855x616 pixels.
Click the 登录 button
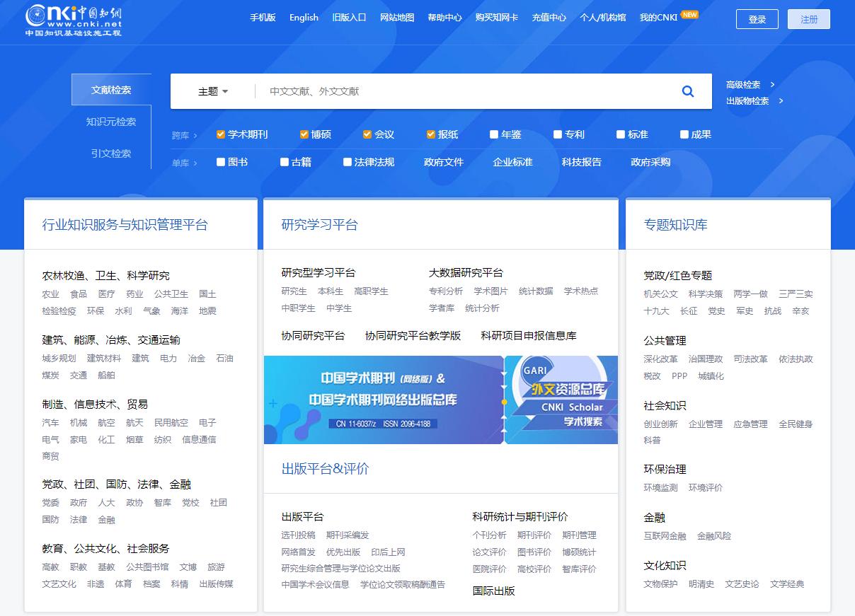coord(757,19)
